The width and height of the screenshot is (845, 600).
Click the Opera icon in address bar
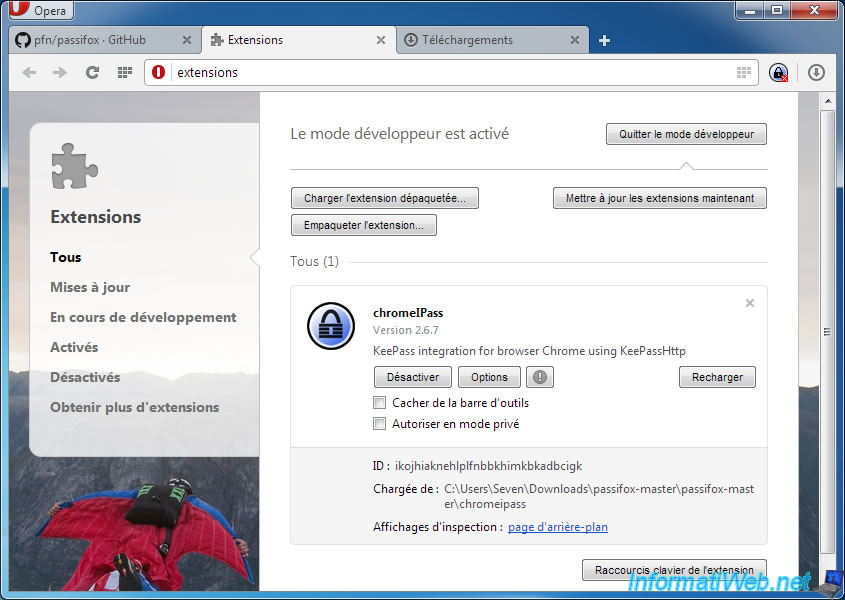(158, 72)
